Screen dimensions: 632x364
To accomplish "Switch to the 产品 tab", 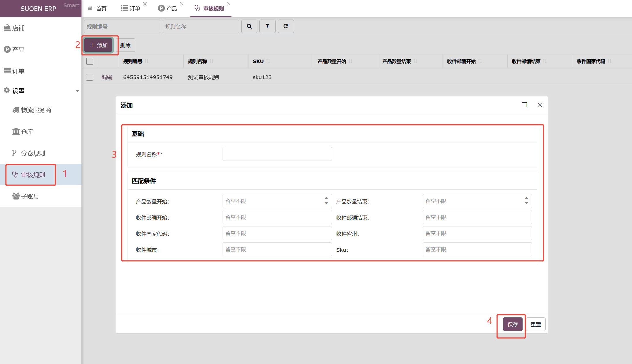I will (168, 9).
